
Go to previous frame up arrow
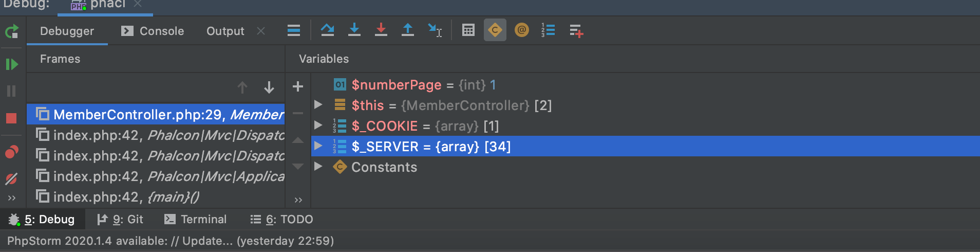point(242,87)
